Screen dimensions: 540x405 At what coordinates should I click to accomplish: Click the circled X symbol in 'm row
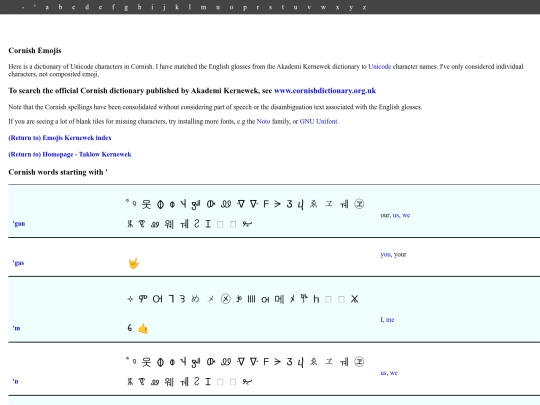(226, 299)
